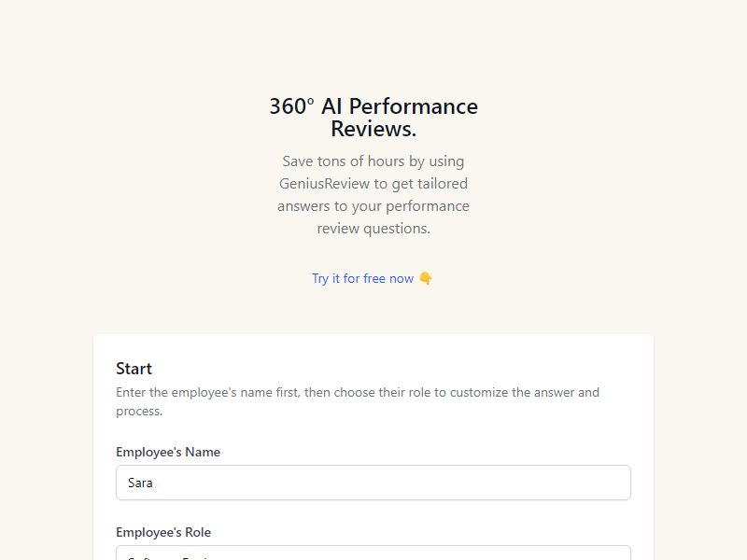Click the "Employee's Name" field label
This screenshot has width=747, height=560.
(x=168, y=452)
